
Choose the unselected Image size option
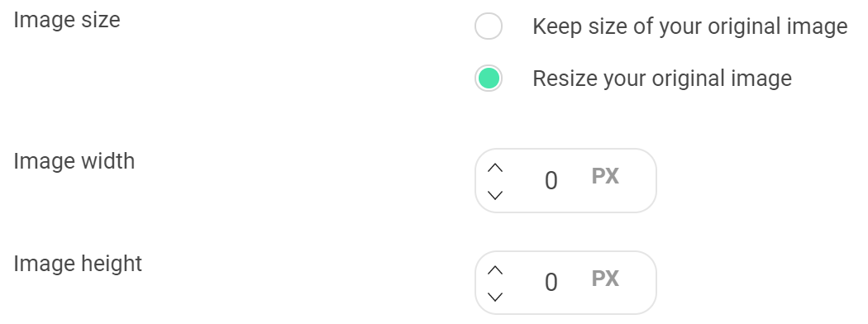pyautogui.click(x=489, y=26)
